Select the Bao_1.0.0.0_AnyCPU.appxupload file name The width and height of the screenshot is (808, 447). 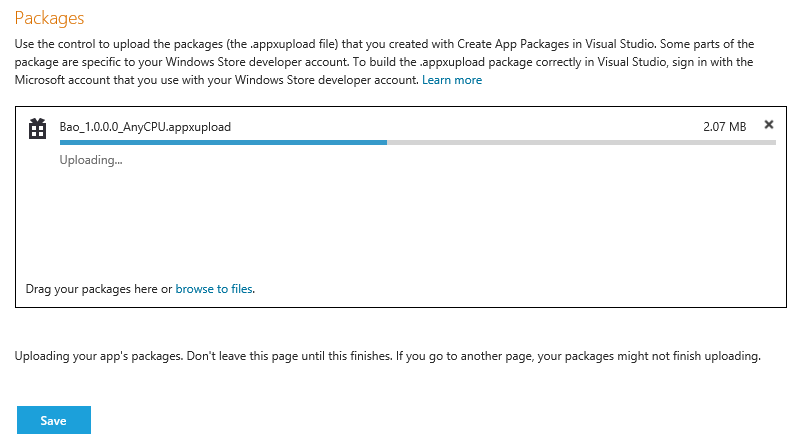click(x=145, y=127)
